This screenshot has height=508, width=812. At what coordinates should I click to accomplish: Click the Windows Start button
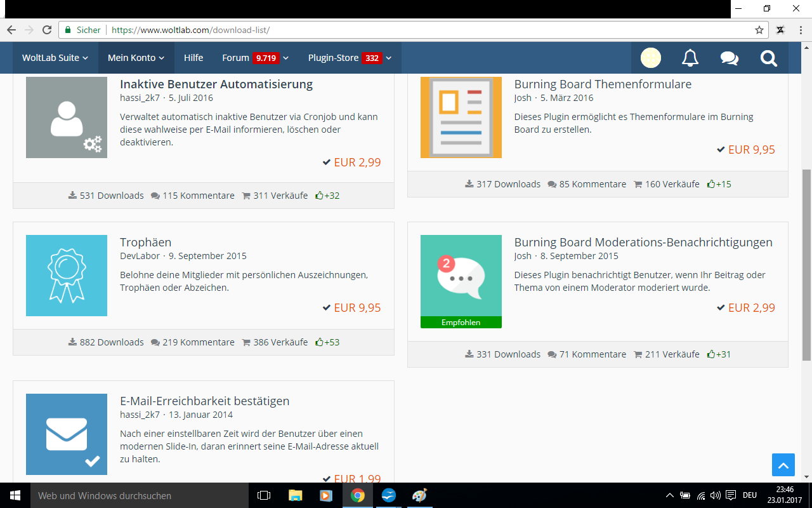coord(15,495)
